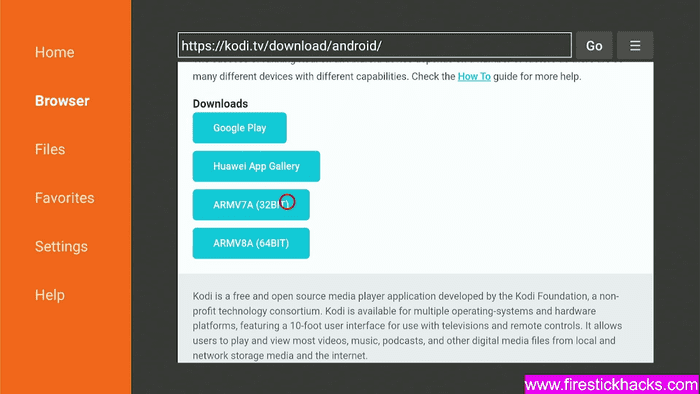Image resolution: width=700 pixels, height=394 pixels.
Task: Open Favorites from the sidebar
Action: click(65, 198)
